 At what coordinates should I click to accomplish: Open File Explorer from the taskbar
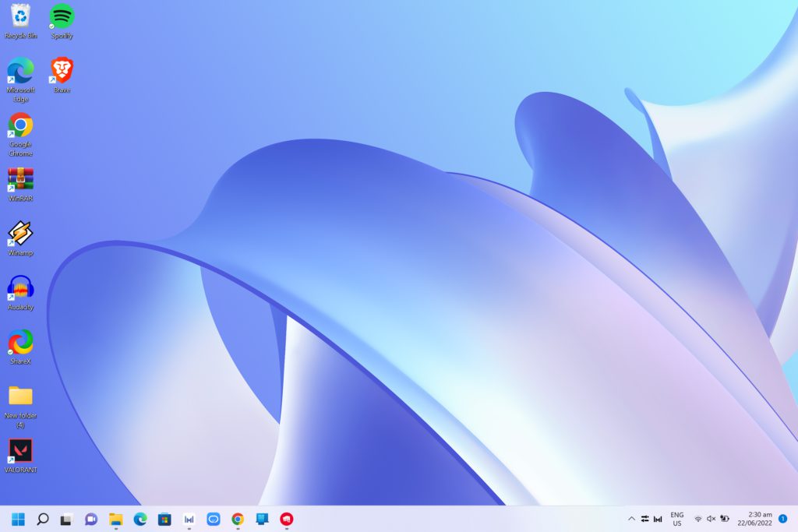[x=116, y=520]
